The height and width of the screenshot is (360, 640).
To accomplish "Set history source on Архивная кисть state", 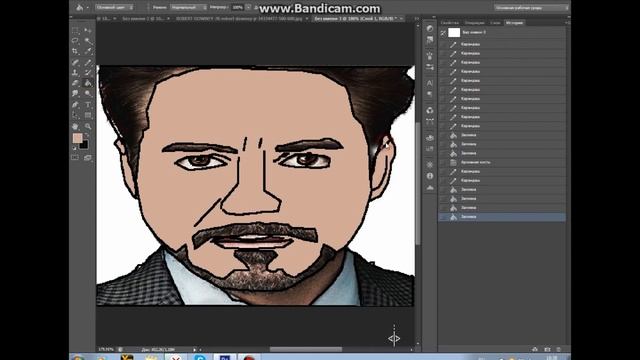I will 443,162.
